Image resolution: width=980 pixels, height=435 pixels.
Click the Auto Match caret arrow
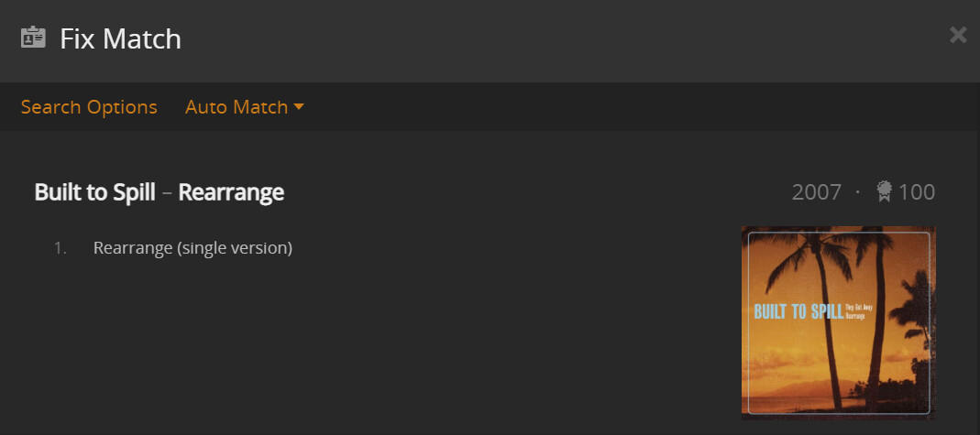point(299,107)
